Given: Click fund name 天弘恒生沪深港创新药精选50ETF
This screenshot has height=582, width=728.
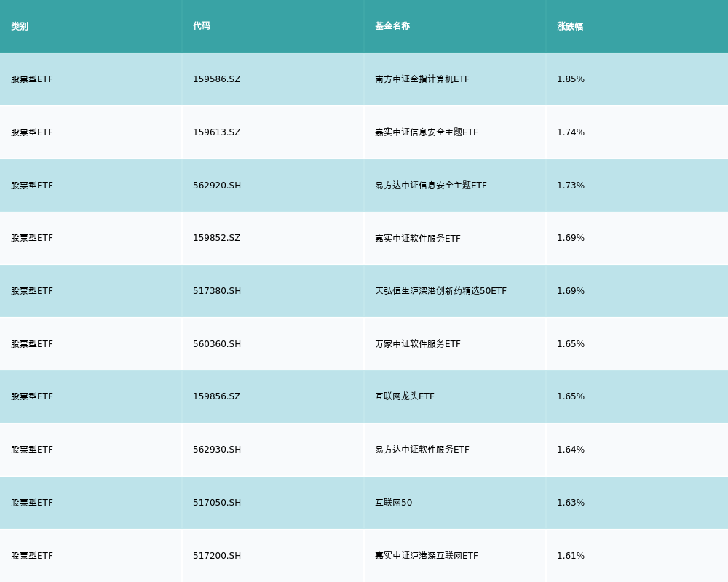Looking at the screenshot, I should coord(440,291).
